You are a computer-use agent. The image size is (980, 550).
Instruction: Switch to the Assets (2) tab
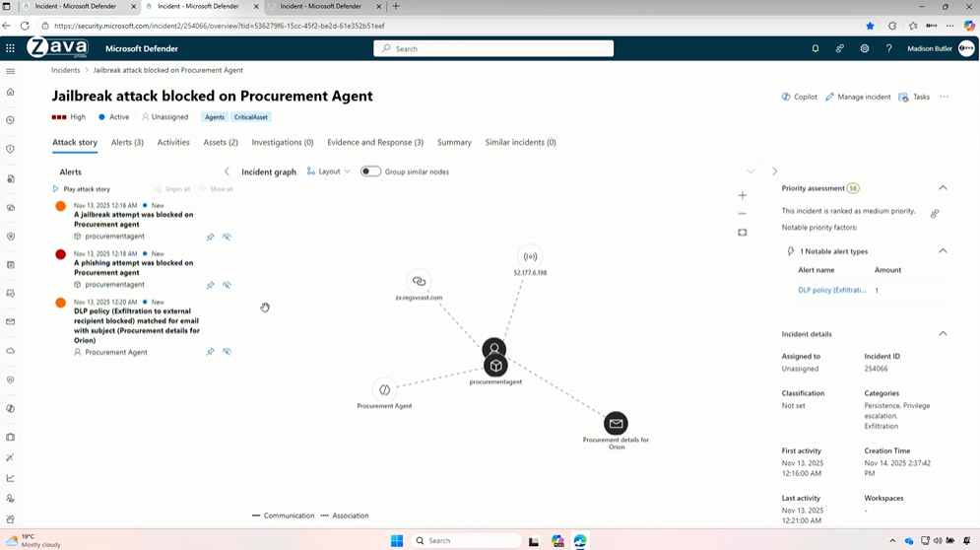[x=221, y=142]
